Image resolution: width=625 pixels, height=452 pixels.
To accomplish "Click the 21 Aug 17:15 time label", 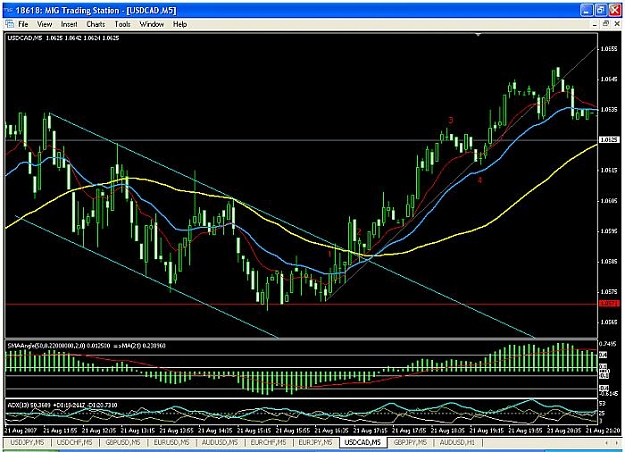I will tap(370, 431).
